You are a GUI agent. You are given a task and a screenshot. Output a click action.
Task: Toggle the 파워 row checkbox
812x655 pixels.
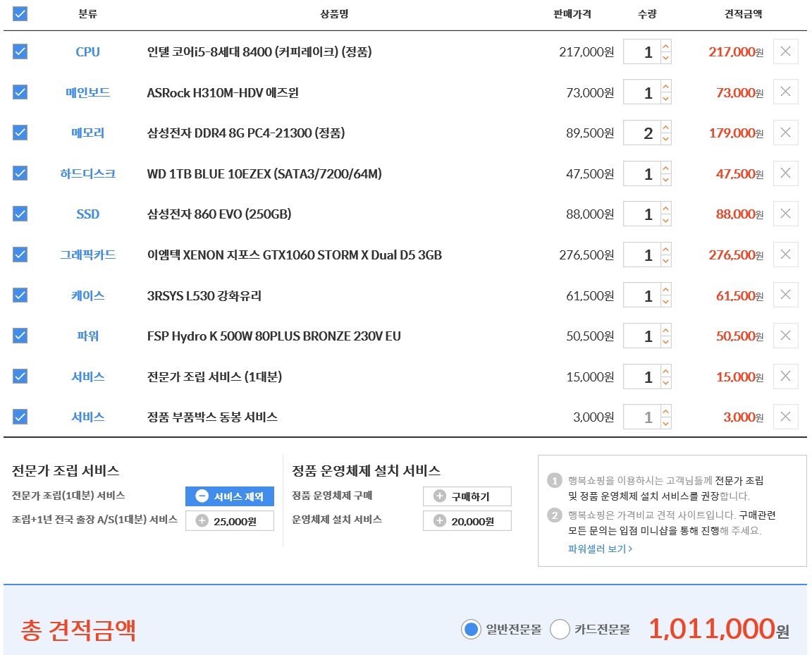tap(20, 336)
